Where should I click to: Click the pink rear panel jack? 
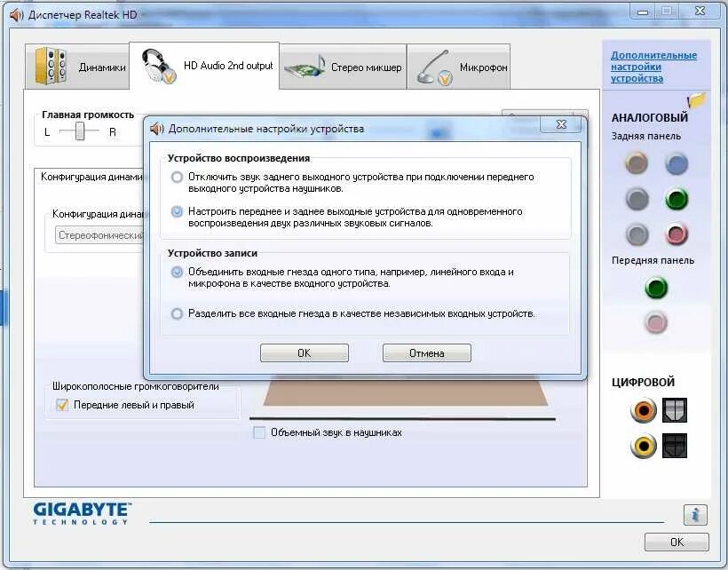pos(676,234)
